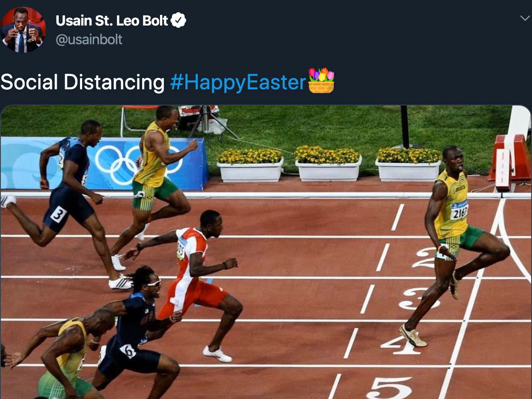The width and height of the screenshot is (532, 399).
Task: Click the rightmost yellow flower planter
Action: click(408, 165)
